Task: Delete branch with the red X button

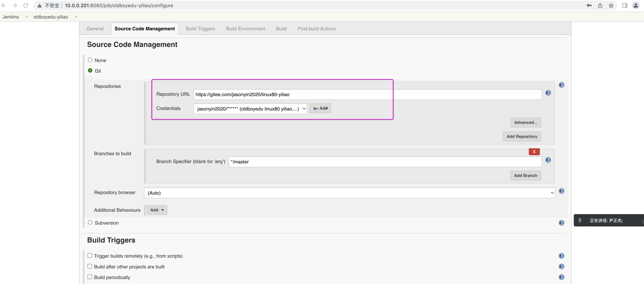Action: 534,152
